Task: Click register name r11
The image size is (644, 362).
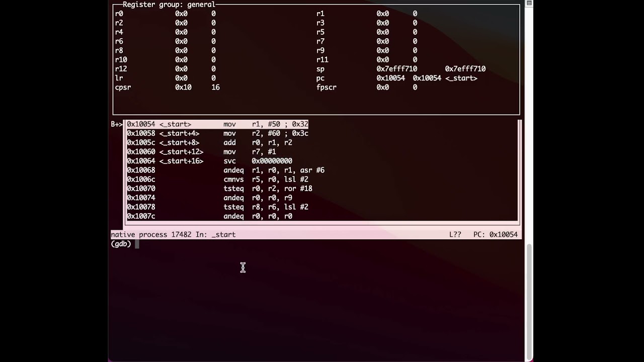Action: (x=323, y=60)
